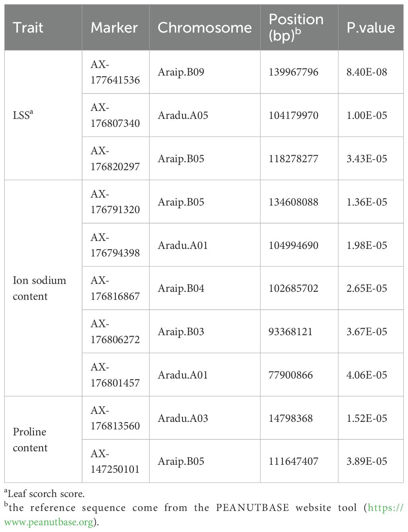Click P.value 8.40E-08 cell
Viewport: 408px width, 532px height.
tap(367, 72)
